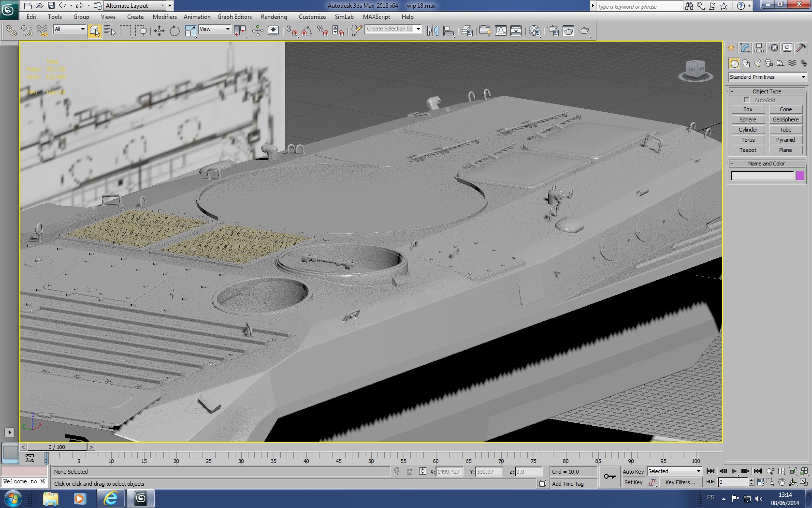812x508 pixels.
Task: Click the Align tool
Action: tap(449, 31)
